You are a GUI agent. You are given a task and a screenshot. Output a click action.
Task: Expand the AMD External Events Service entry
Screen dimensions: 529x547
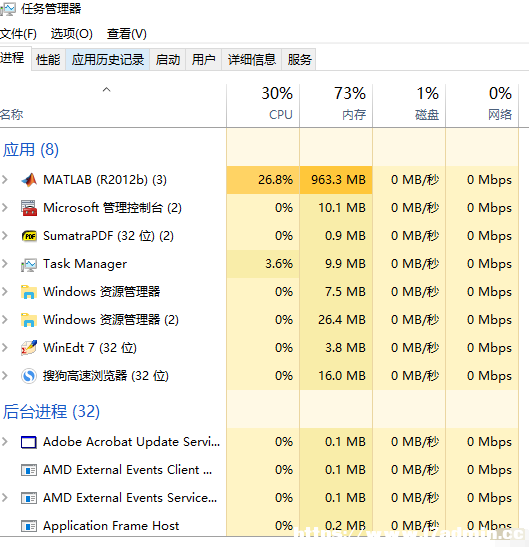point(5,498)
